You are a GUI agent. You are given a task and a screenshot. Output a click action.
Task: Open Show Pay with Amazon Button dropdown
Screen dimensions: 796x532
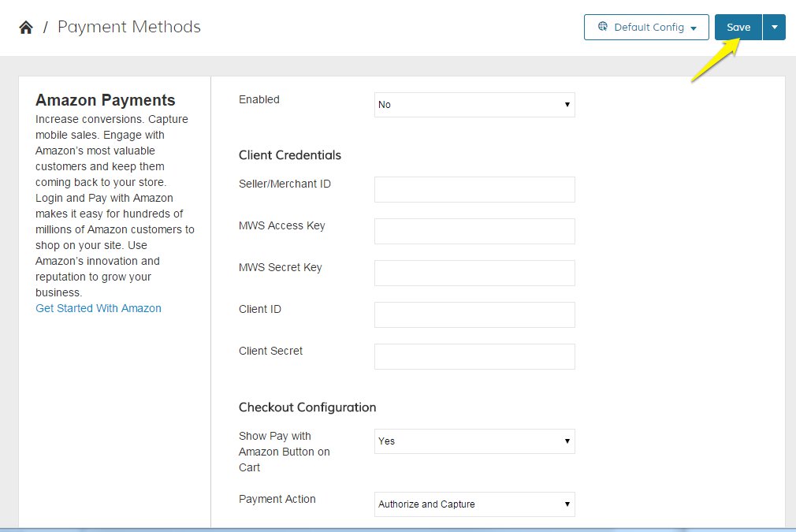coord(474,441)
